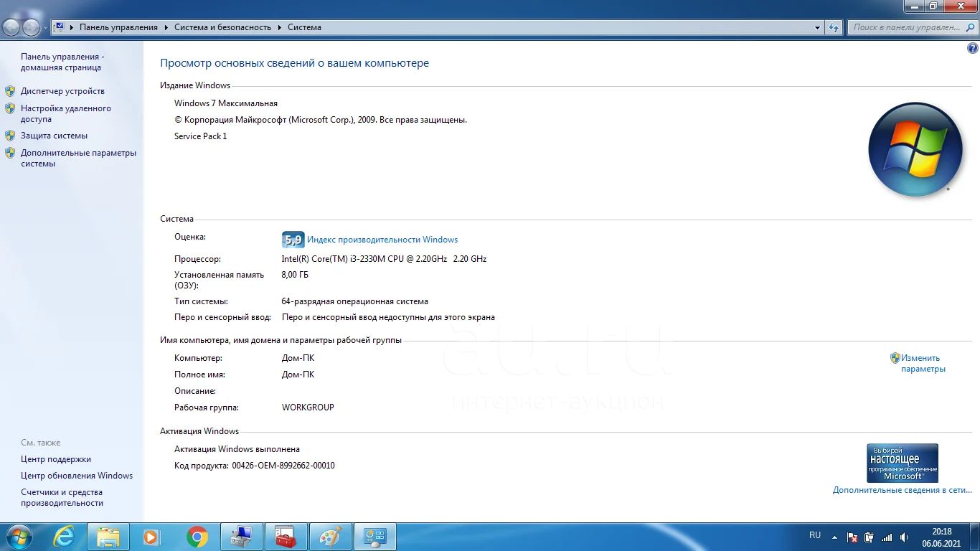Click shield icon next to Изменить параметры
Screen dimensions: 980x551
point(895,357)
